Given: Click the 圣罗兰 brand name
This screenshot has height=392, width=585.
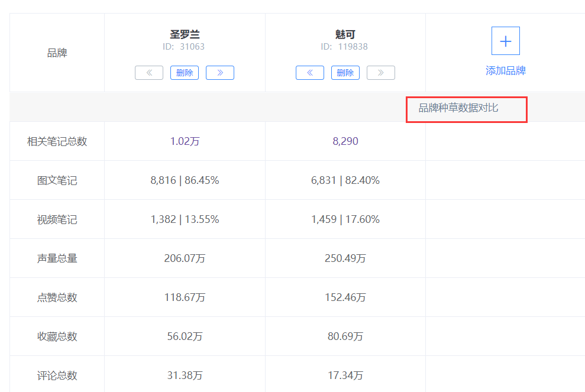Looking at the screenshot, I should (185, 35).
